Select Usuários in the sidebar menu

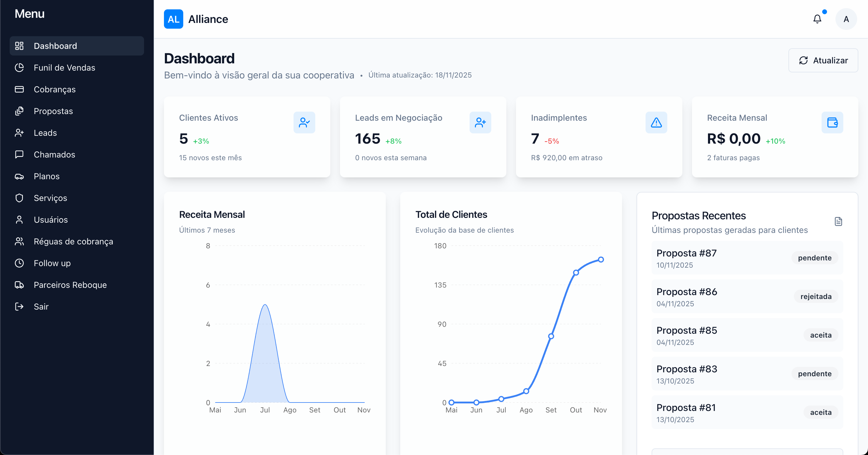tap(51, 220)
